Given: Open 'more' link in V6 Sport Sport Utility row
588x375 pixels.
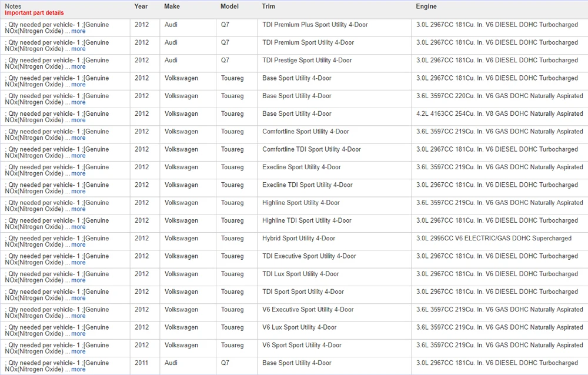Looking at the screenshot, I should 78,351.
